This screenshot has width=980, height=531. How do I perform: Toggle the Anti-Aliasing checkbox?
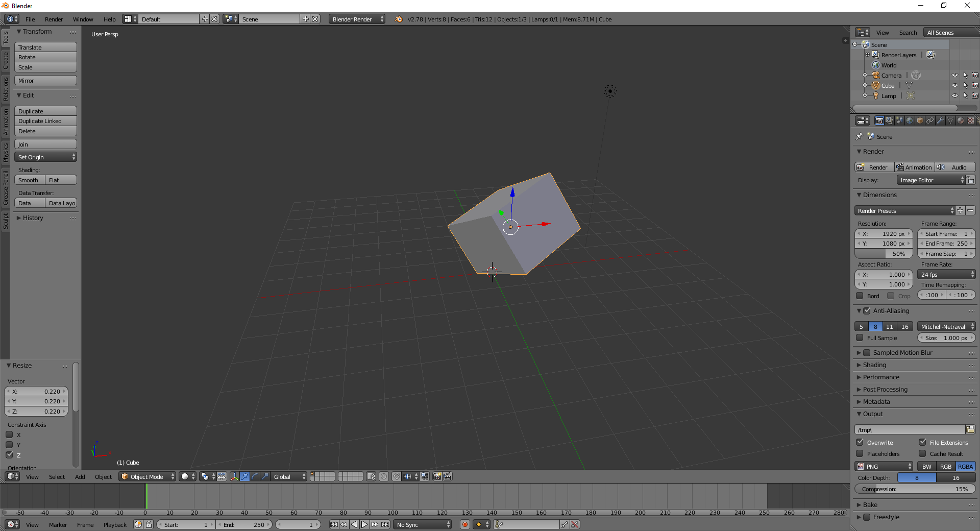[867, 310]
